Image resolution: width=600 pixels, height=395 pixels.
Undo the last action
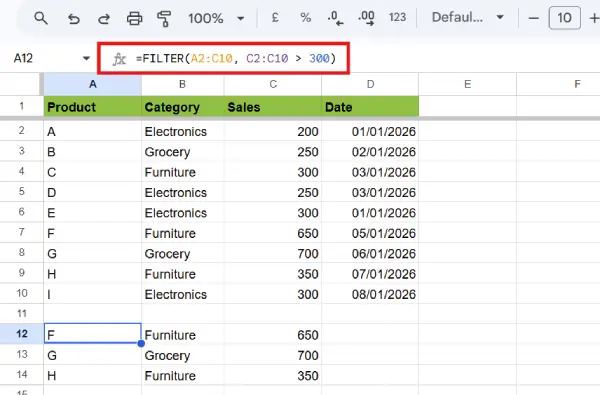(73, 18)
